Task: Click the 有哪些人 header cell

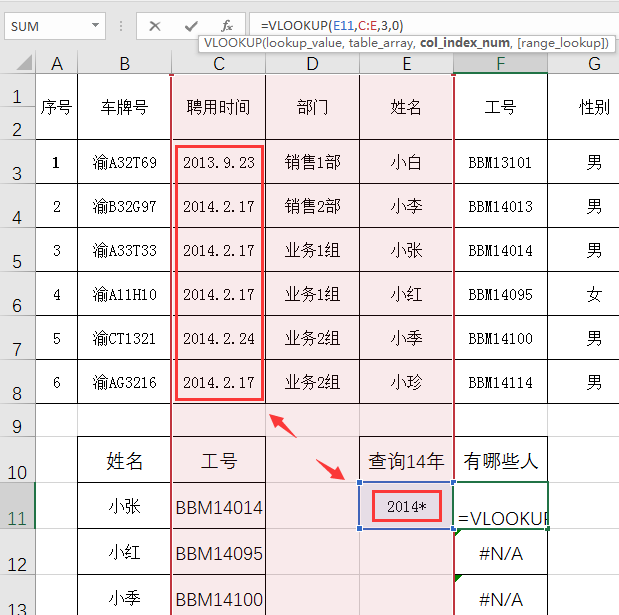Action: (x=501, y=460)
